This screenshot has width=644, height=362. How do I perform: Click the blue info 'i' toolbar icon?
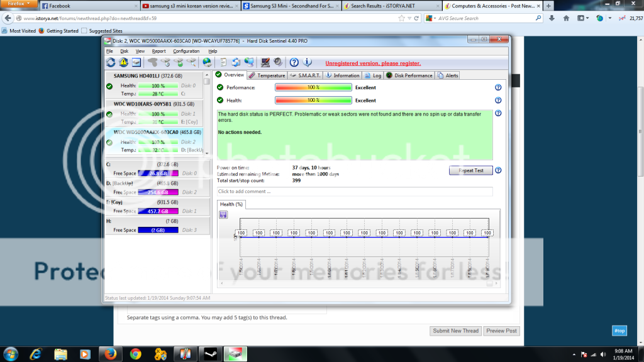pos(307,62)
